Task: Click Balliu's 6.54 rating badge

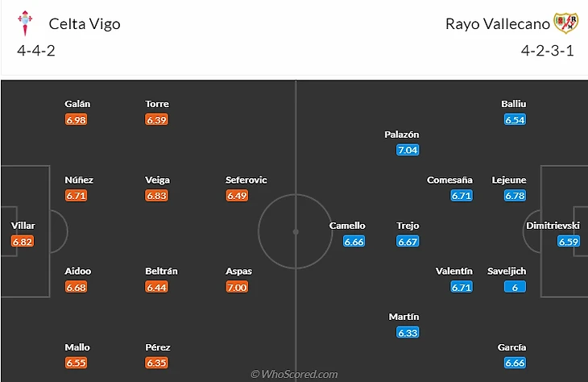Action: (x=516, y=119)
